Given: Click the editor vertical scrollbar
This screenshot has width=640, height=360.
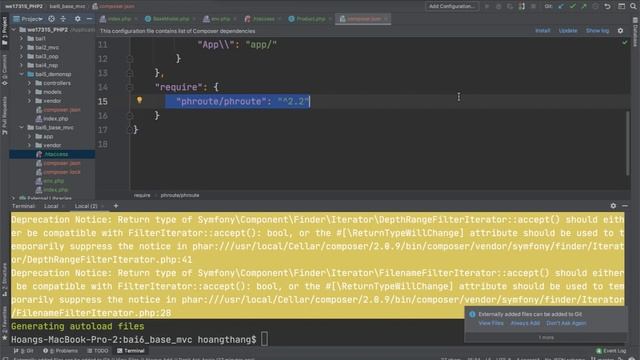Looking at the screenshot, I should click(627, 143).
